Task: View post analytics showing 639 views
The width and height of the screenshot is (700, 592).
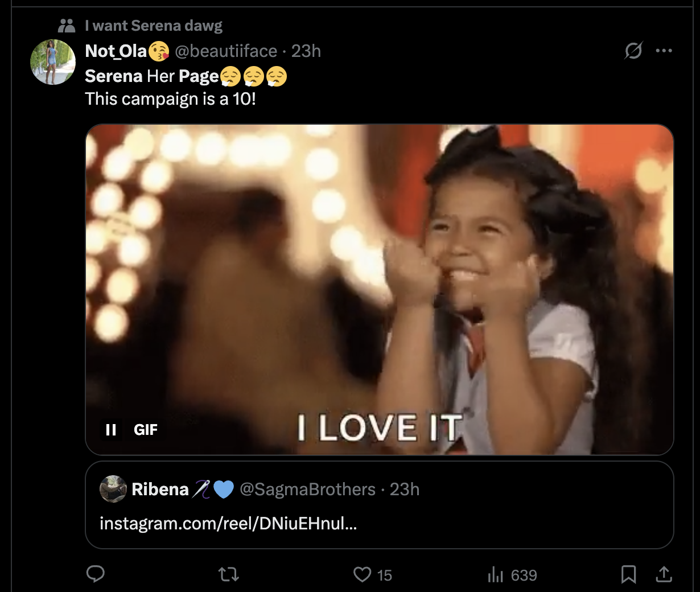Action: click(x=512, y=575)
